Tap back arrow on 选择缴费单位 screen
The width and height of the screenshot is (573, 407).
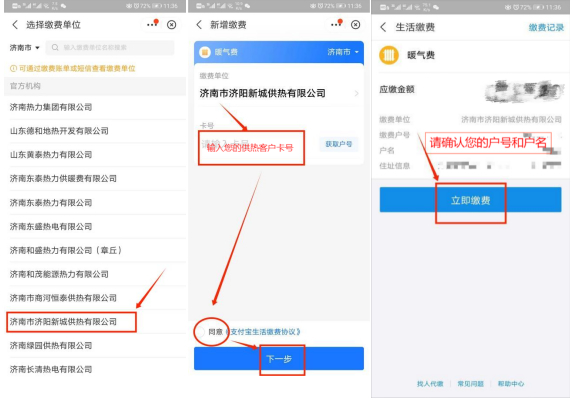click(x=15, y=25)
